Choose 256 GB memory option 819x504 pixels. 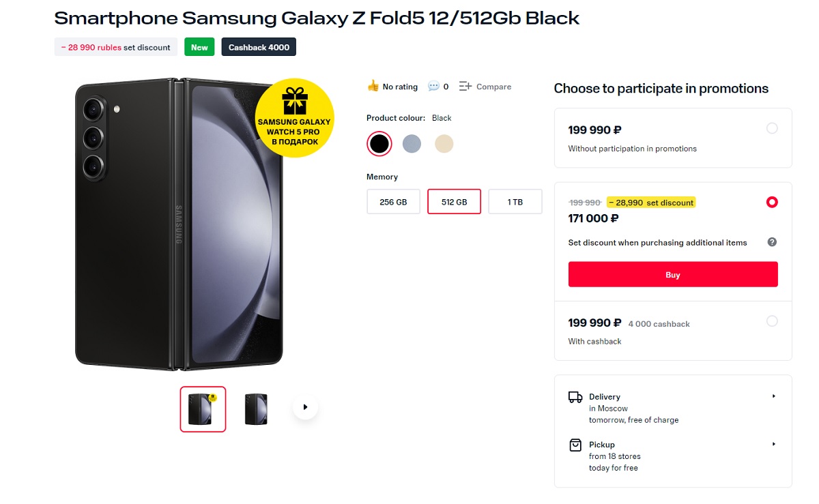(x=393, y=202)
